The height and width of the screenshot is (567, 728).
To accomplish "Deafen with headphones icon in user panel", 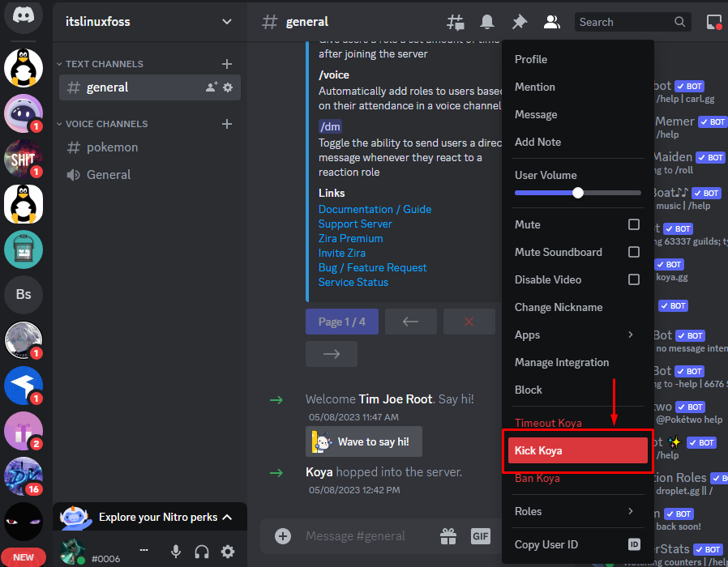I will click(202, 552).
